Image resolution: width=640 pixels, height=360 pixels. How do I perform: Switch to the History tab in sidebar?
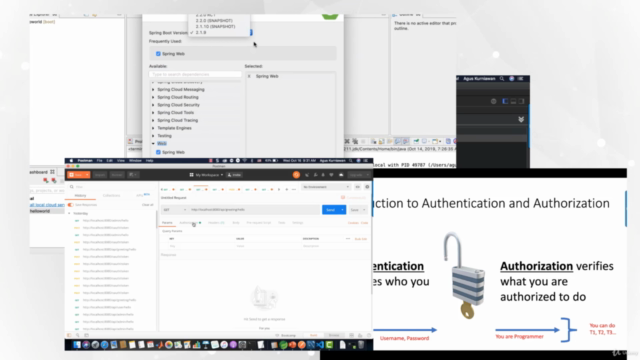pyautogui.click(x=80, y=196)
